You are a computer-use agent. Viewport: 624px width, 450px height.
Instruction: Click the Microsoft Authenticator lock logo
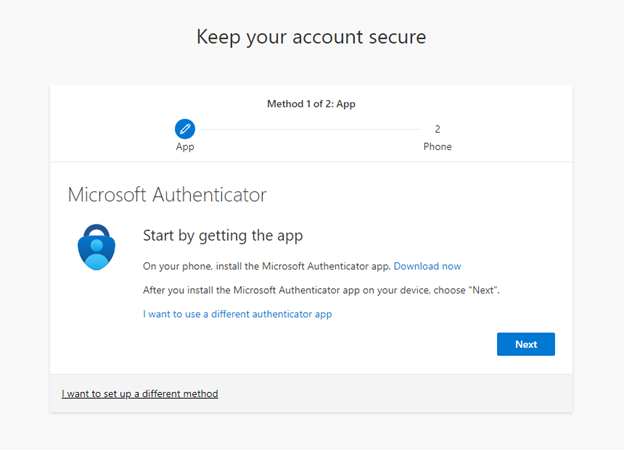point(96,247)
